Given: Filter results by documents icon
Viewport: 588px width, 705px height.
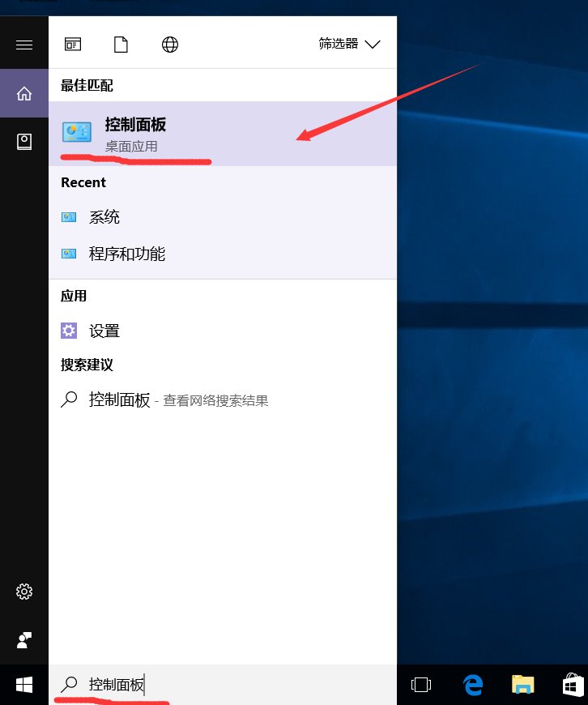Looking at the screenshot, I should (x=121, y=45).
